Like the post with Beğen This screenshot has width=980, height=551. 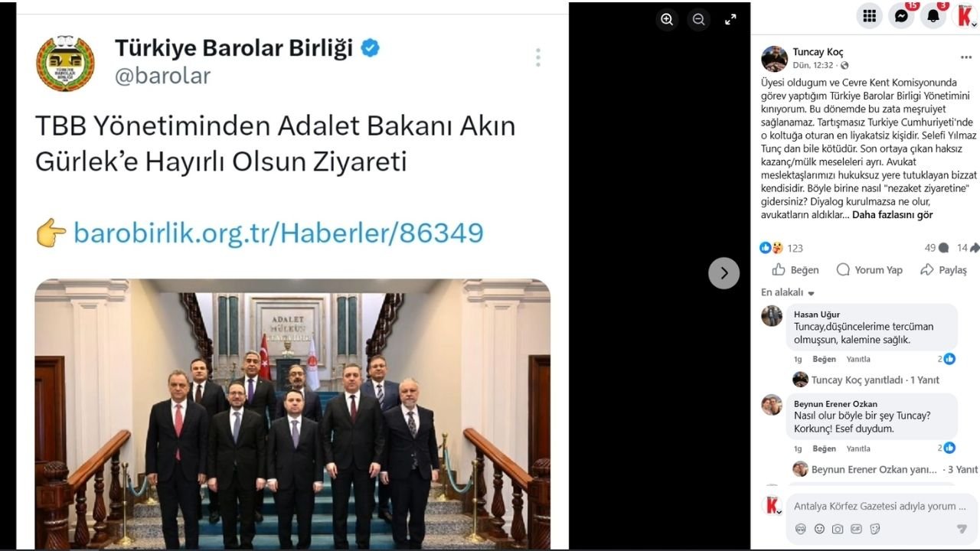pos(796,270)
